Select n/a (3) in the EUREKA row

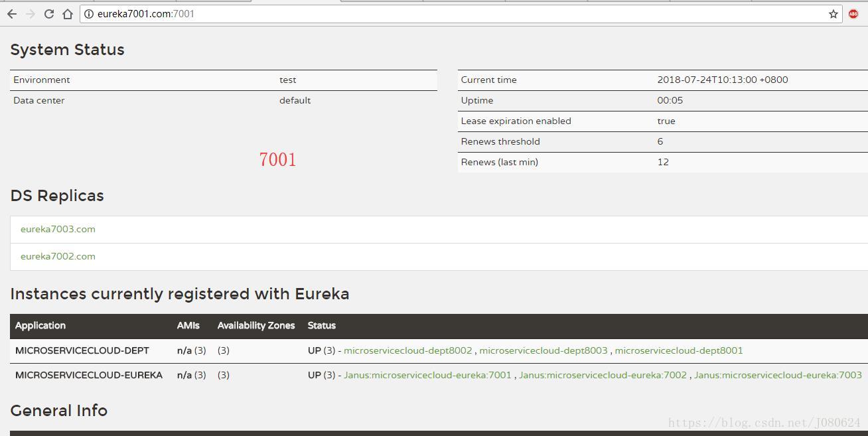pyautogui.click(x=191, y=375)
